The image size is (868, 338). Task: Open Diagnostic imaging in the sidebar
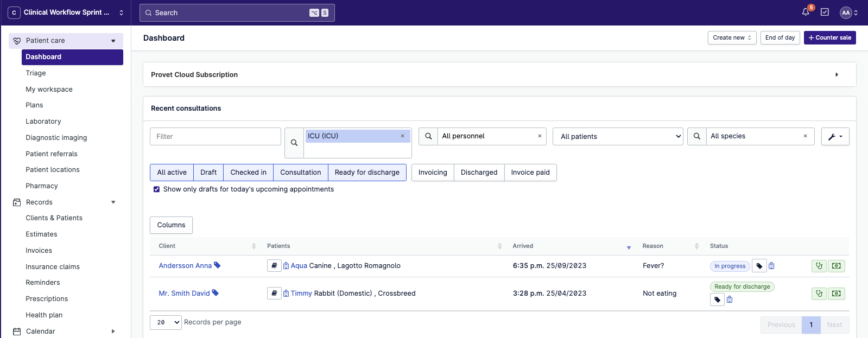pos(56,138)
